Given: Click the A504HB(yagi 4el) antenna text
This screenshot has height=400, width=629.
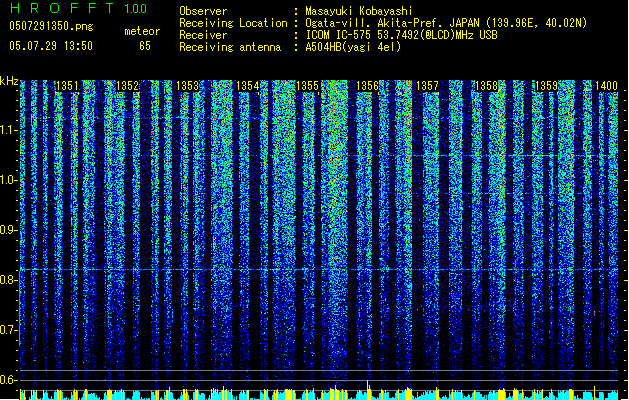Looking at the screenshot, I should [x=353, y=47].
